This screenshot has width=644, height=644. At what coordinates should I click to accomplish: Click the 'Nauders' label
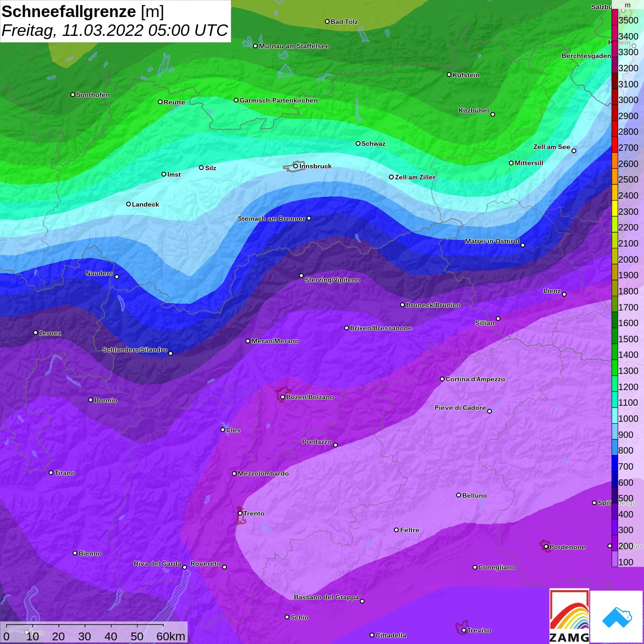[99, 273]
